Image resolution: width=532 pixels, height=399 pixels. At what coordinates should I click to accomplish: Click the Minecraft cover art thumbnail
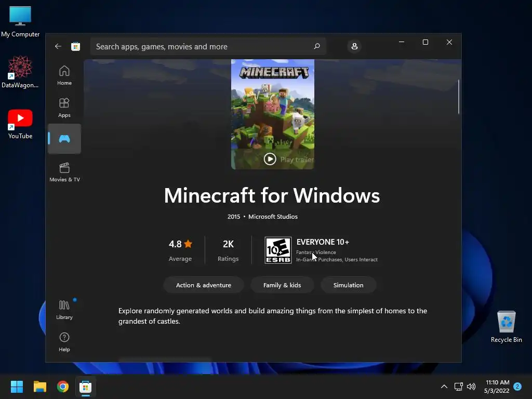[273, 114]
